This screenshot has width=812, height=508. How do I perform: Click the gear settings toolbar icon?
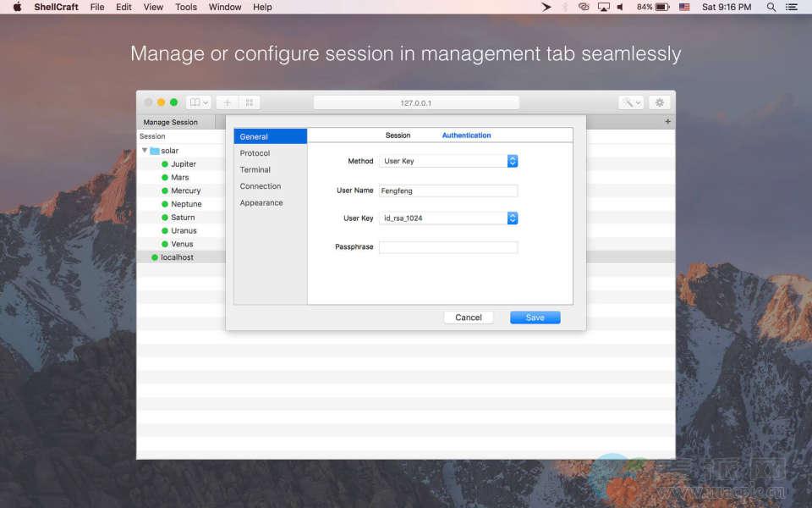click(x=660, y=102)
